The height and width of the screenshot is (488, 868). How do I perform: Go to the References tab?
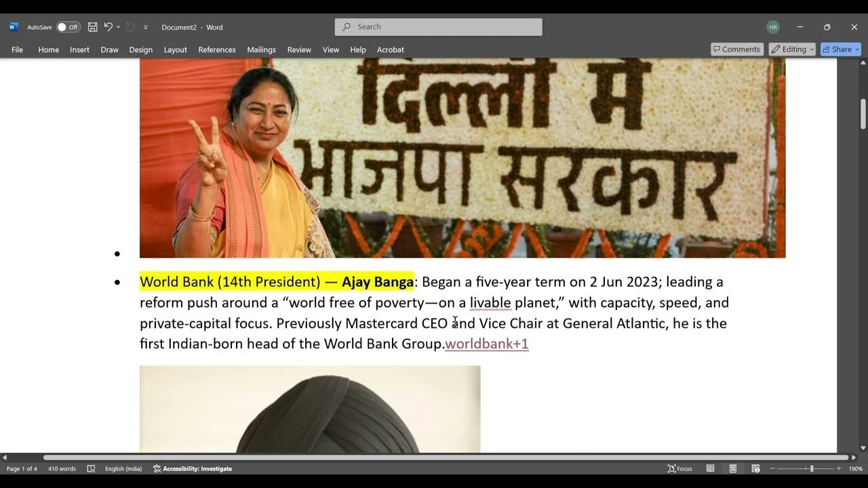pyautogui.click(x=217, y=49)
